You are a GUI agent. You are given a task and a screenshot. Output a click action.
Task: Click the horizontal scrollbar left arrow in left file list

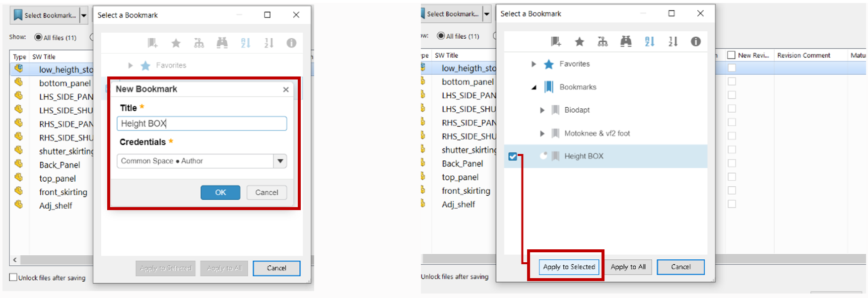pyautogui.click(x=15, y=260)
